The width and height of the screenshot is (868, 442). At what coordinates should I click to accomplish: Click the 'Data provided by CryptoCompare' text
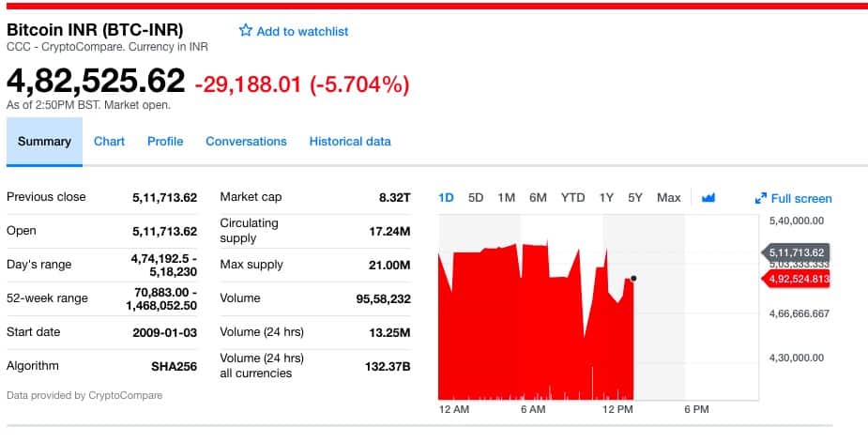[84, 395]
